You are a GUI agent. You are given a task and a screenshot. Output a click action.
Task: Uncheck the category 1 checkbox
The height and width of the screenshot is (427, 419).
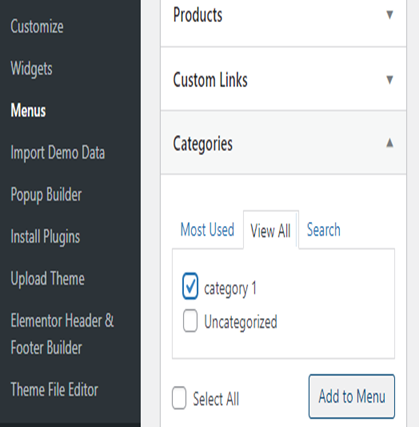(x=190, y=286)
